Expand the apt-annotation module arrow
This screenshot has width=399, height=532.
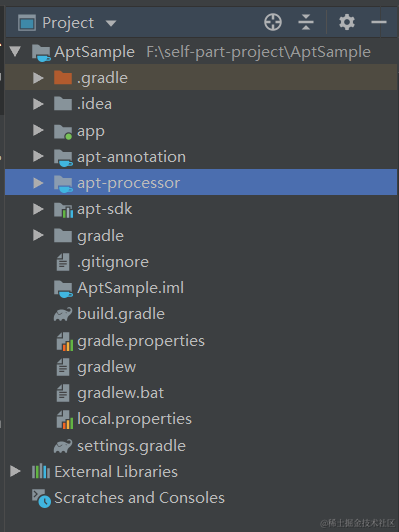click(x=38, y=156)
